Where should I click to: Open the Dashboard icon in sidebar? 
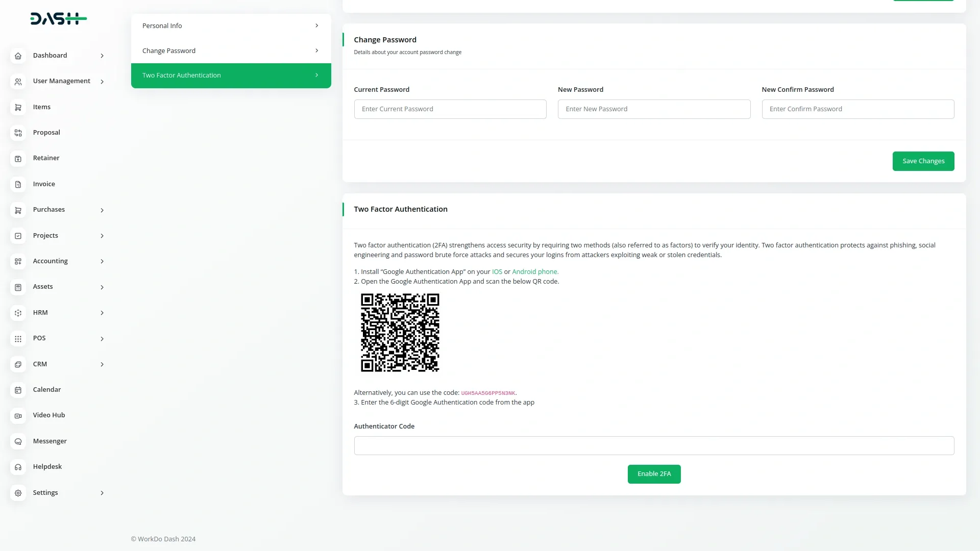point(18,56)
